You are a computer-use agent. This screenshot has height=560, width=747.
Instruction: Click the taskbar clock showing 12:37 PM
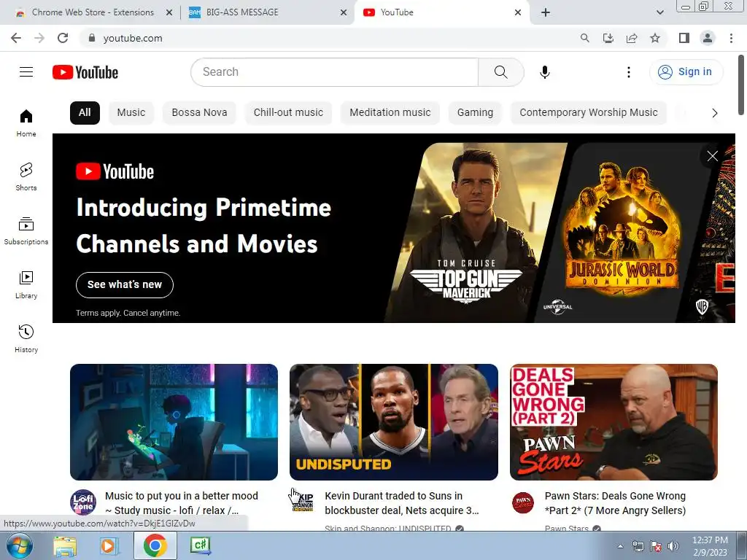[x=710, y=546]
